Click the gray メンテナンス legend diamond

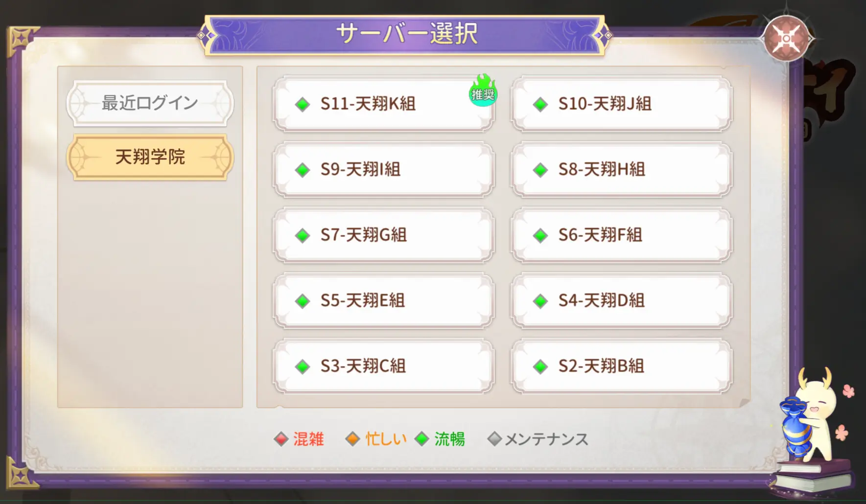tap(494, 439)
